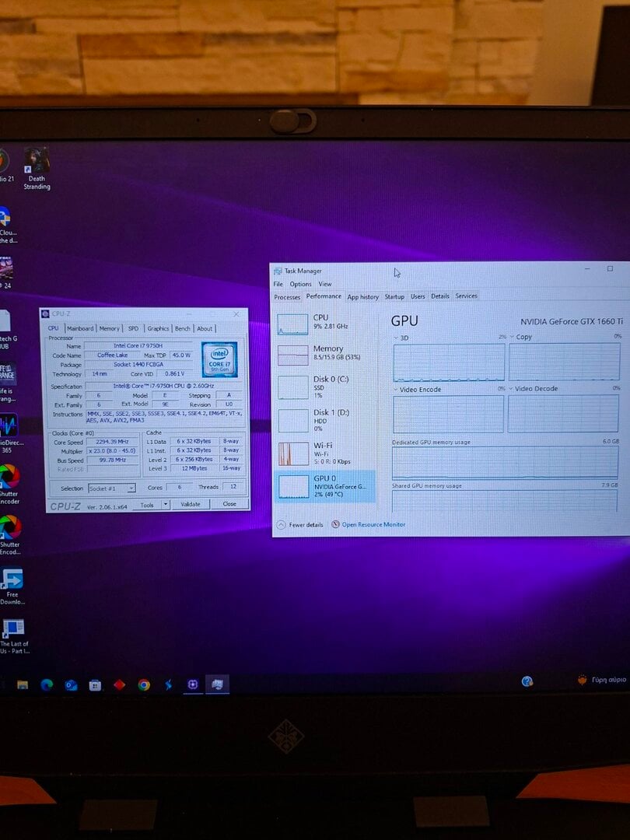Open File Explorer from the taskbar
The image size is (630, 840).
click(x=23, y=684)
